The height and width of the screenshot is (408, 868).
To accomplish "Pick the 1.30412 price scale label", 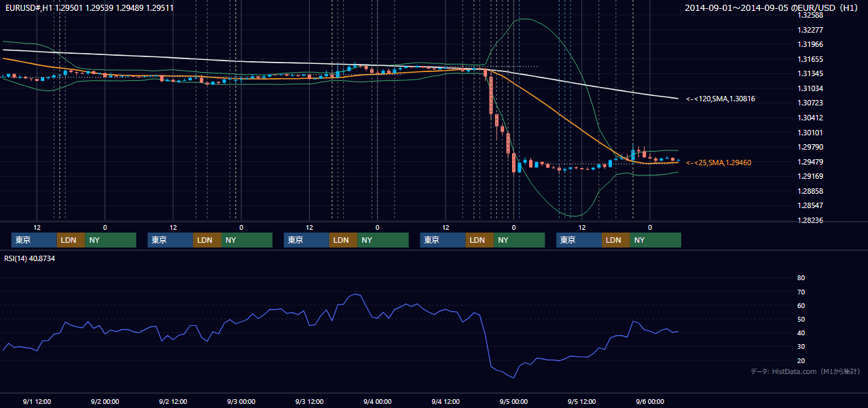I will point(810,118).
